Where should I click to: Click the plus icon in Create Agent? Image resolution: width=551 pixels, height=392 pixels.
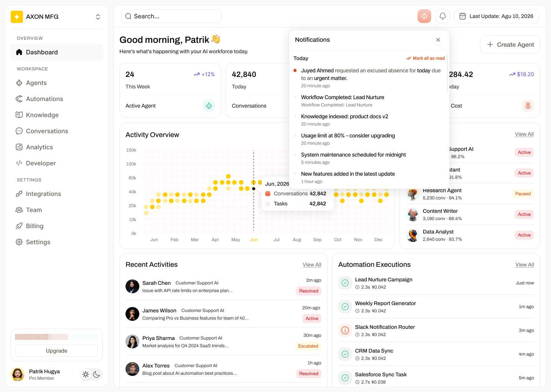(x=490, y=44)
